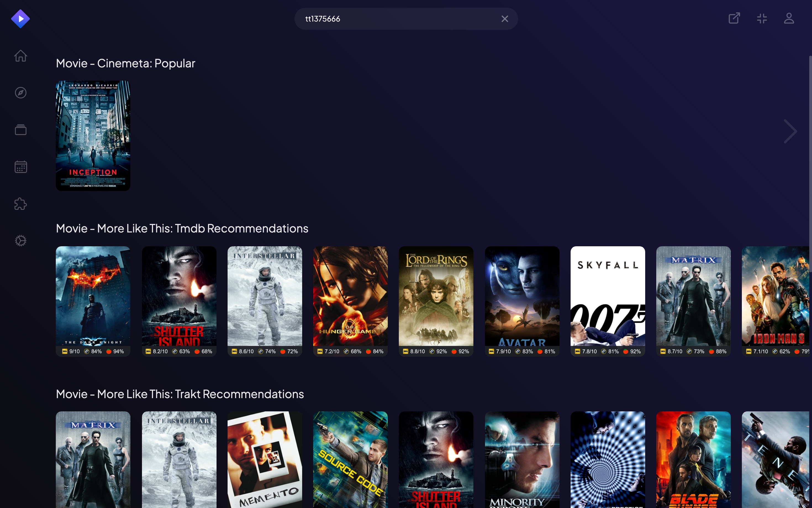Open The Dark Knight poster in Tmdb row
The height and width of the screenshot is (508, 812).
[93, 296]
